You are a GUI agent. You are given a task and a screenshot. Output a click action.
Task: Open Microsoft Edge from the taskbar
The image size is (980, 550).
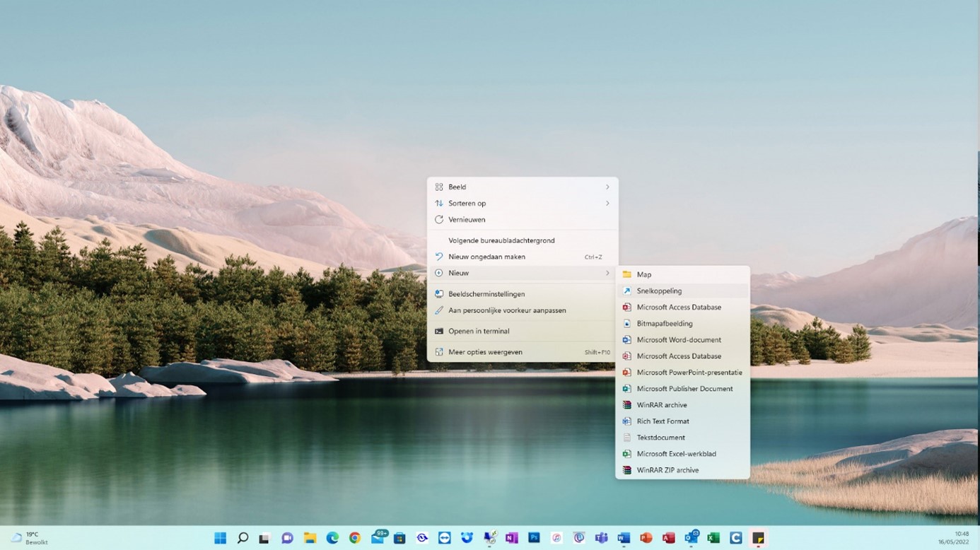click(332, 538)
